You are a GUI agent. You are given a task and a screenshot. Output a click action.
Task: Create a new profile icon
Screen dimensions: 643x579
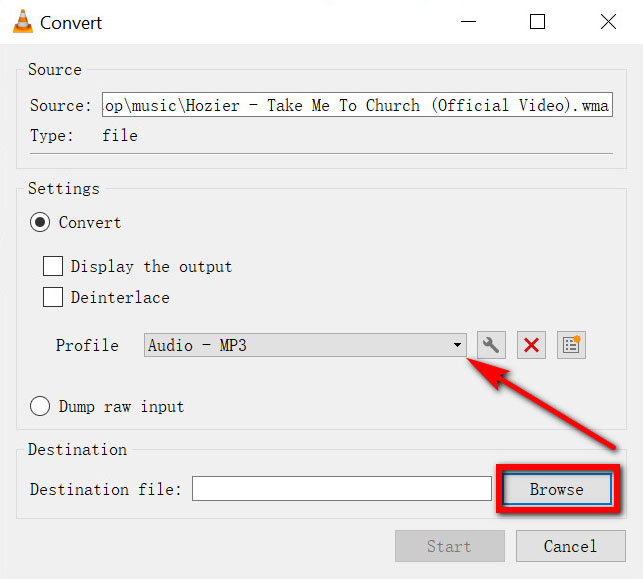(x=571, y=345)
